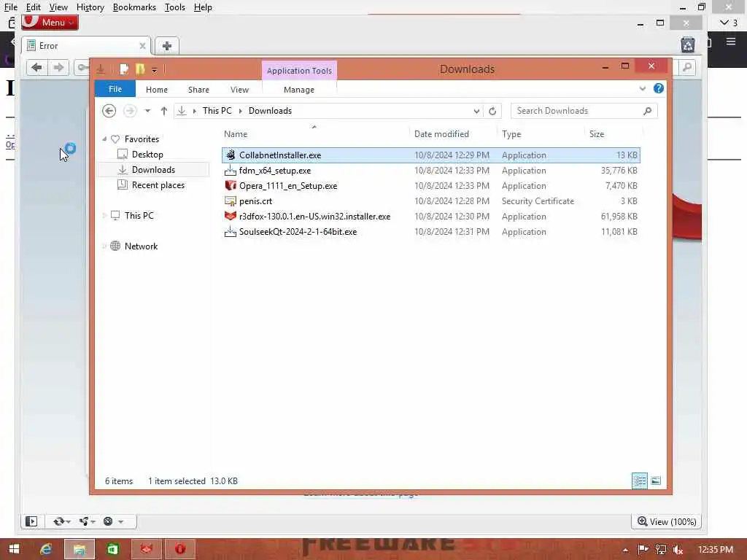Open the Windows Start button

point(14,550)
